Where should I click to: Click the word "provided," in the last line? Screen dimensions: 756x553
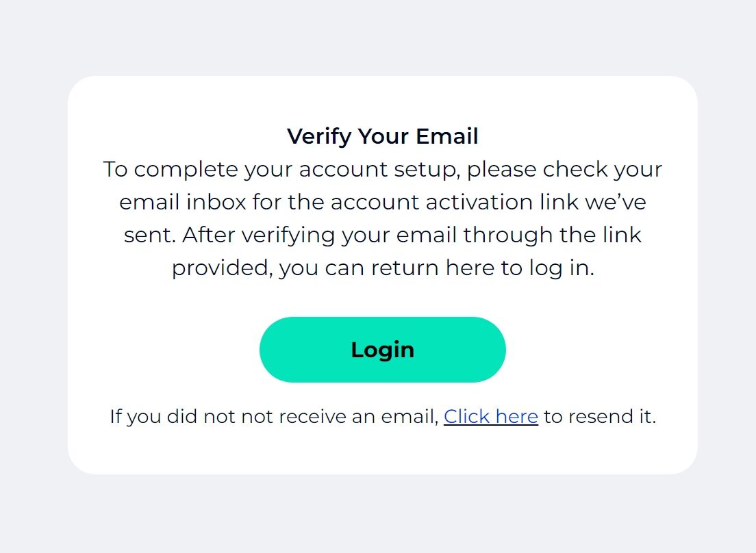(222, 268)
